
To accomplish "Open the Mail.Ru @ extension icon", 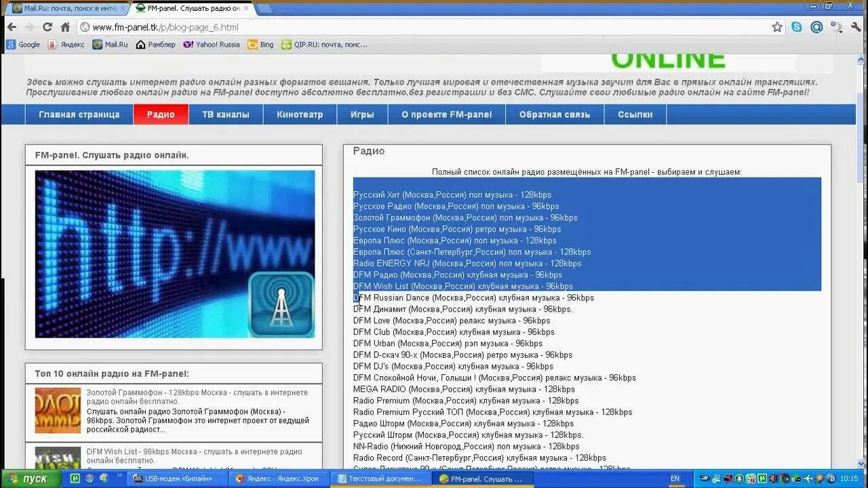I will click(x=816, y=27).
